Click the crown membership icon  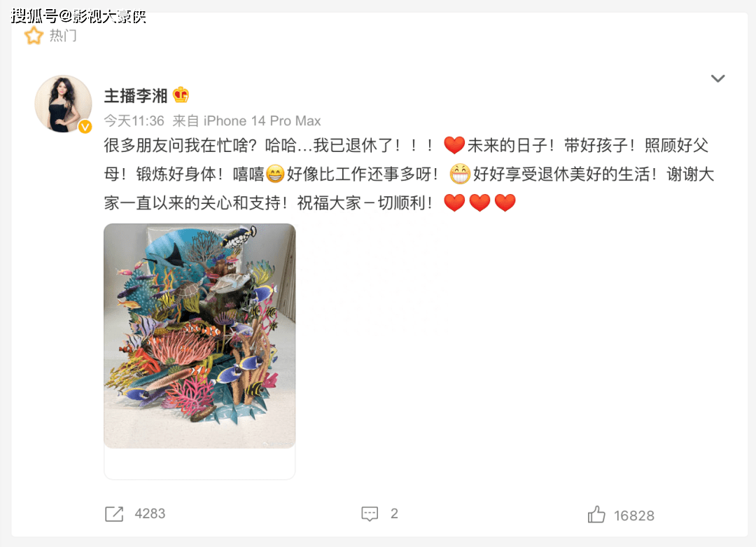[181, 95]
